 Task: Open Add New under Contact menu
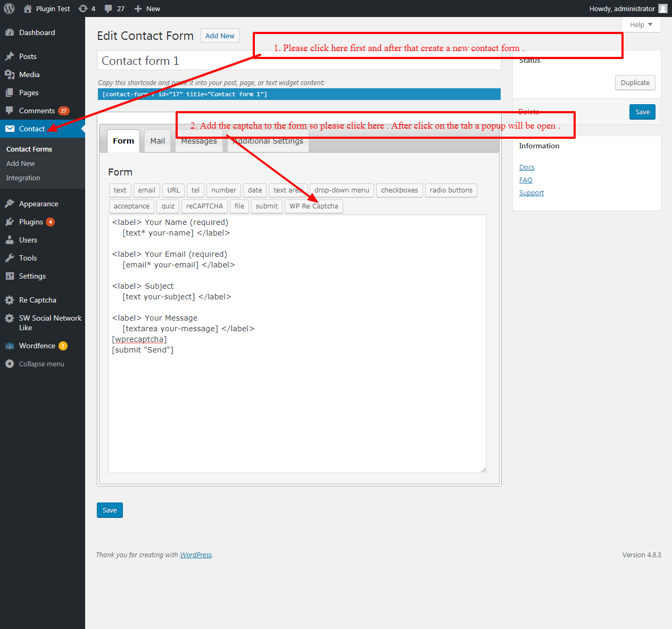(21, 163)
